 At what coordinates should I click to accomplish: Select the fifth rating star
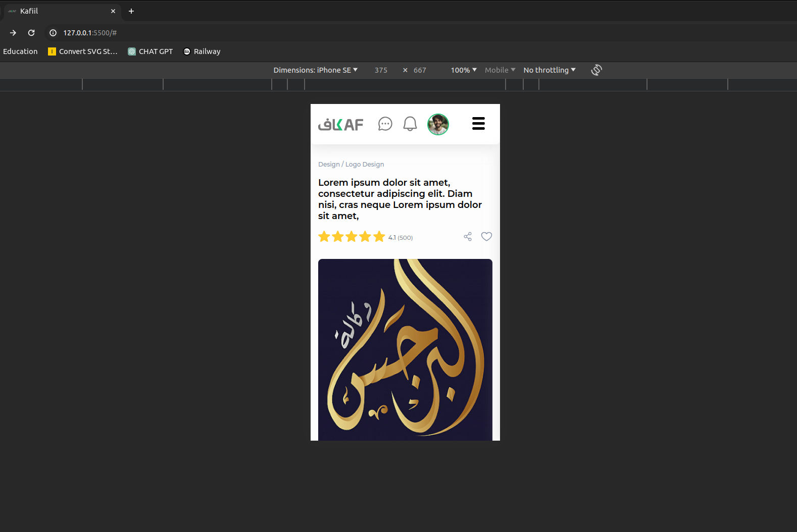click(379, 237)
